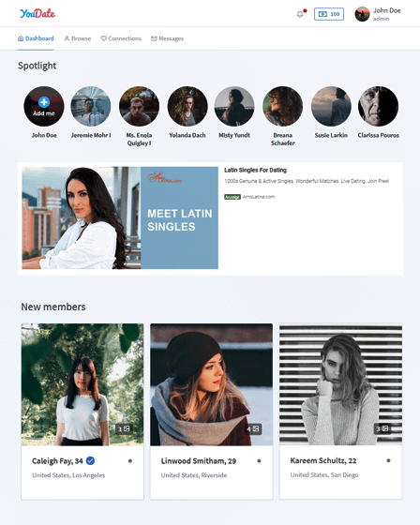Open the Clarissa Pouros spotlight avatar

(x=378, y=107)
